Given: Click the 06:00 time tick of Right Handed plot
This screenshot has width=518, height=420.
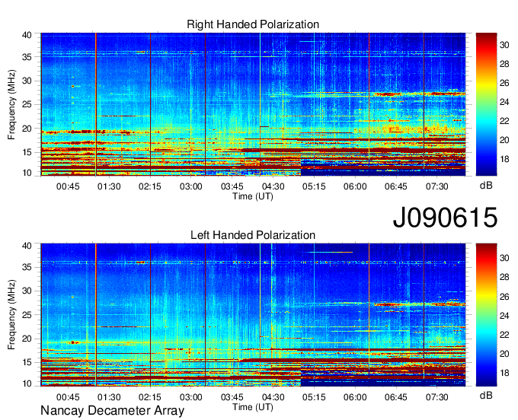Looking at the screenshot, I should click(x=355, y=186).
